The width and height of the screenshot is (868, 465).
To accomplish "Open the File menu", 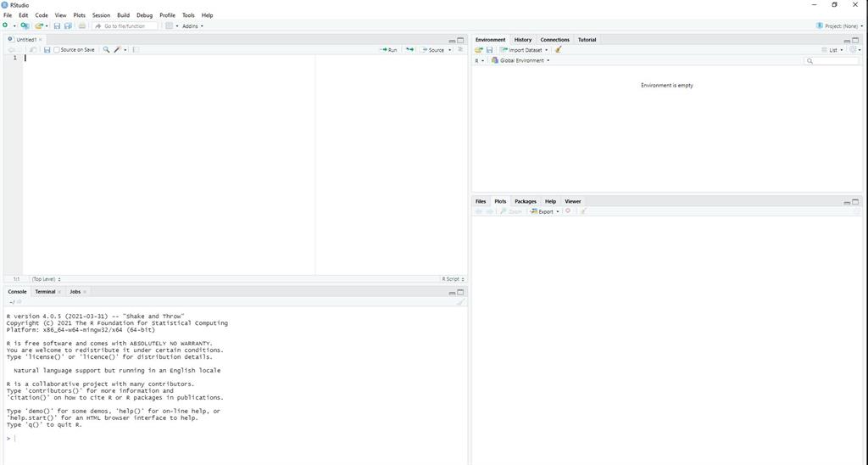I will (8, 15).
